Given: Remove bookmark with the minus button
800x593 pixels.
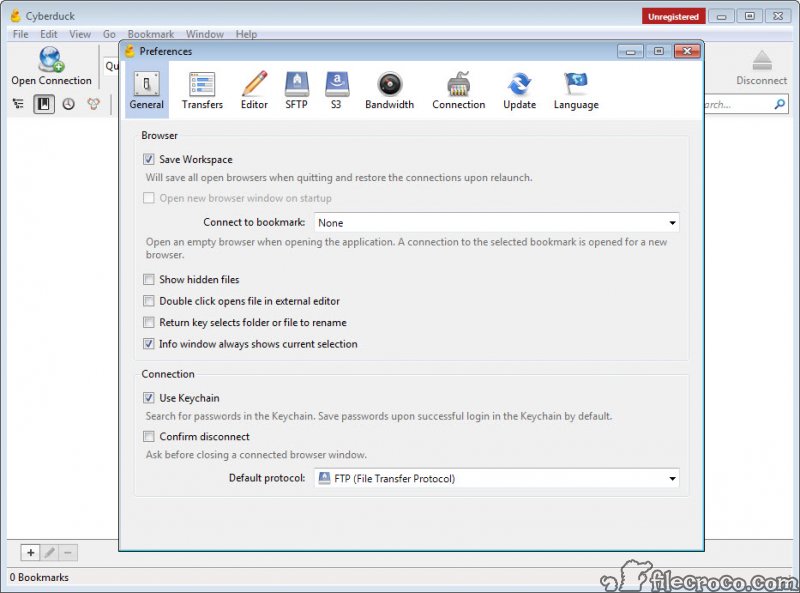Looking at the screenshot, I should coord(68,553).
